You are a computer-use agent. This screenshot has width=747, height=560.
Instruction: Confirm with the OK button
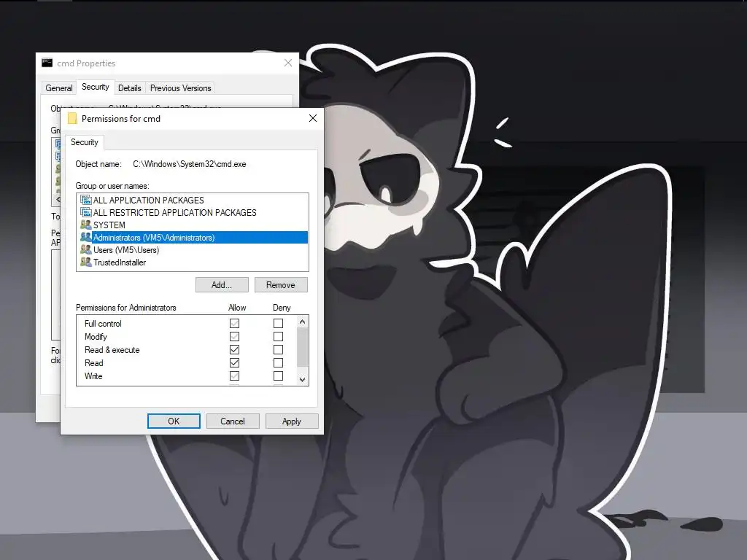(174, 421)
